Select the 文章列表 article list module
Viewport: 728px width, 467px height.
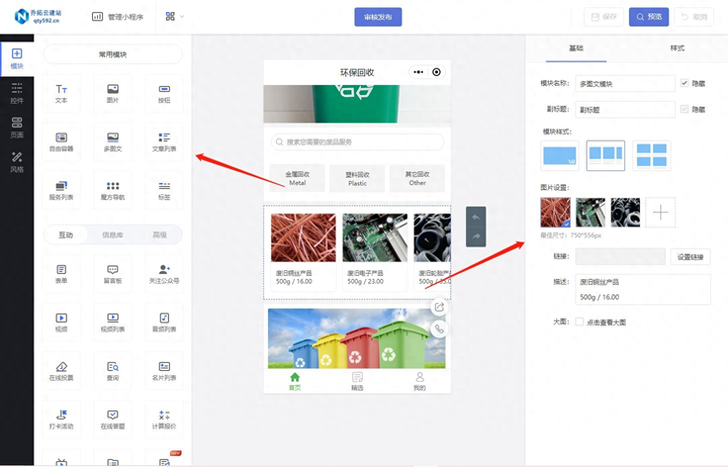click(164, 142)
